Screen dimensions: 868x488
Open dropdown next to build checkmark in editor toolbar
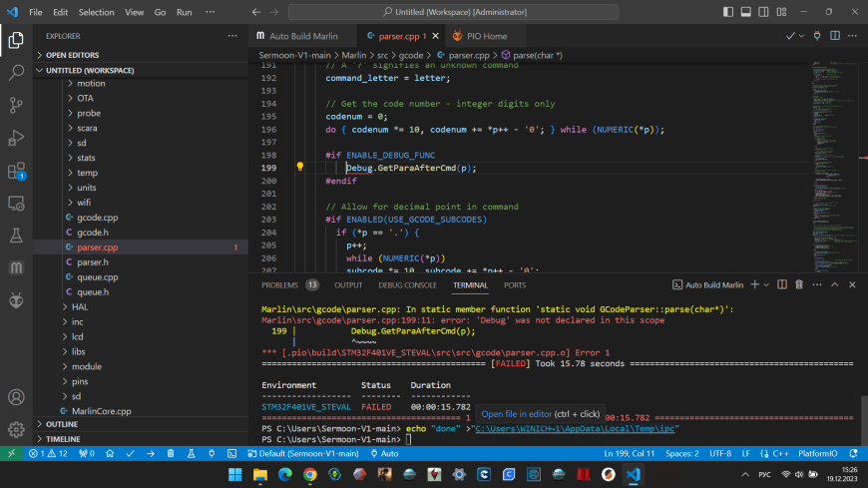[x=801, y=36]
